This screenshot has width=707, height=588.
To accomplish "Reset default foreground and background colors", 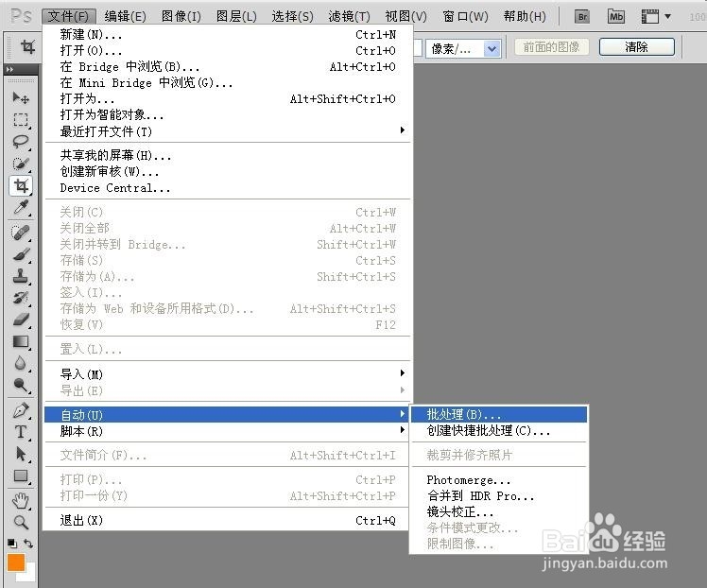I will [x=12, y=544].
